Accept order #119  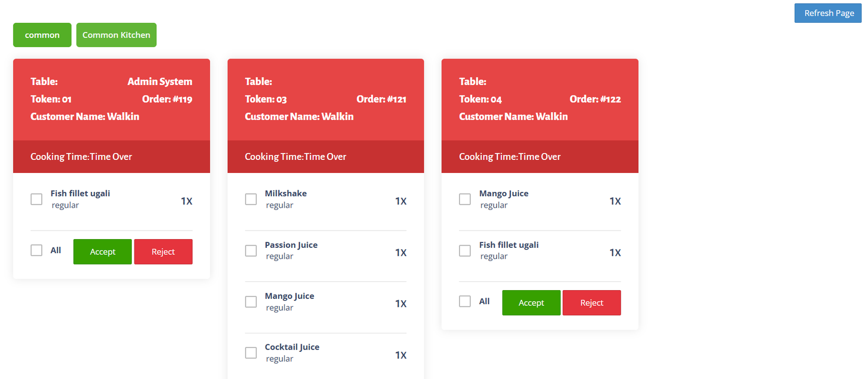[103, 252]
